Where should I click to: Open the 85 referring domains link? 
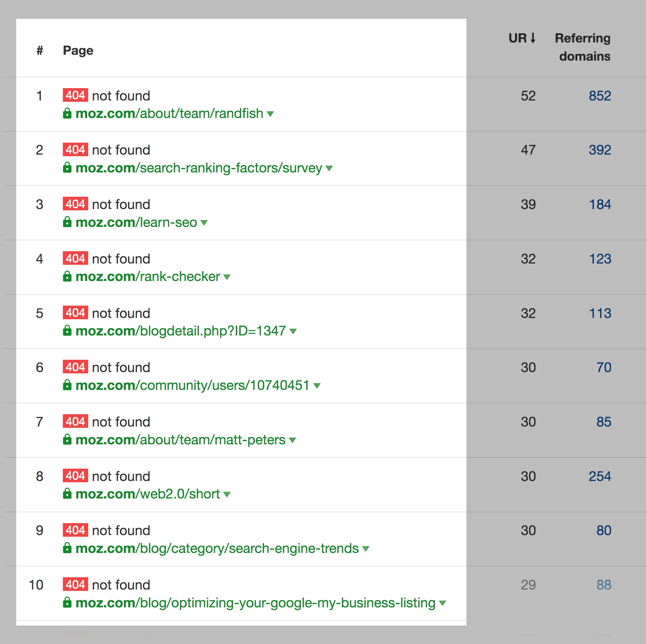coord(604,422)
